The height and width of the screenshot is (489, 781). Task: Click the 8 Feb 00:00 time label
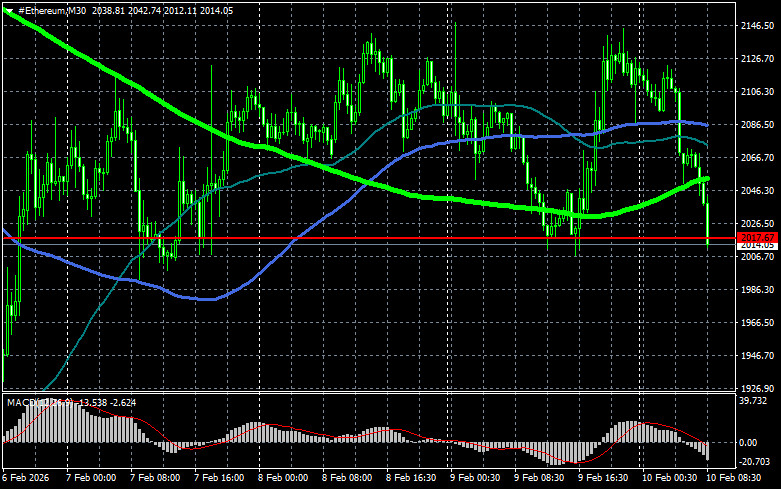click(283, 478)
